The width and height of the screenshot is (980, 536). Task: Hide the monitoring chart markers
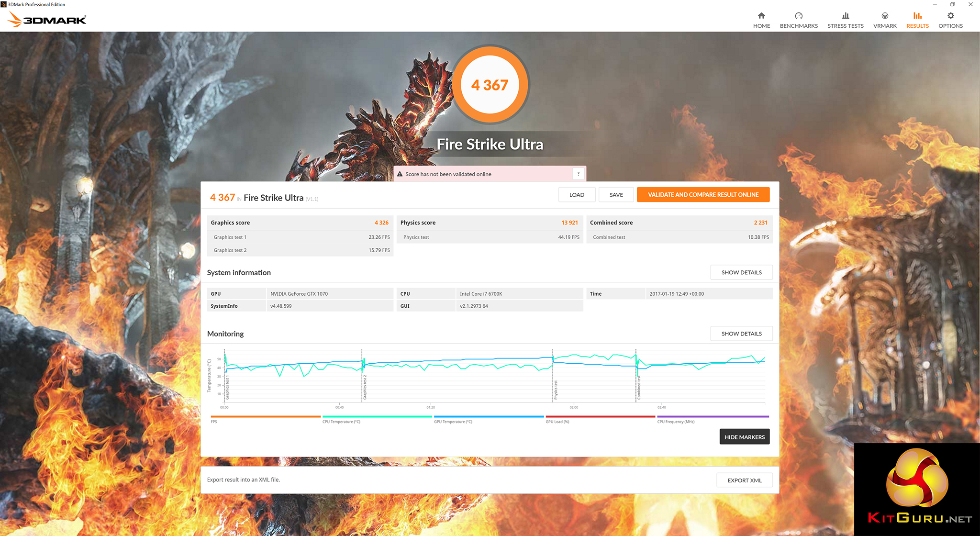pos(744,437)
